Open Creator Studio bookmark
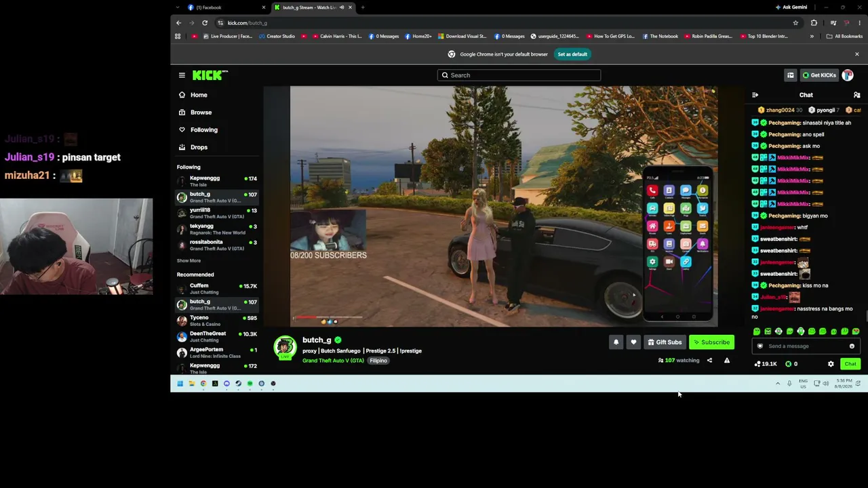The width and height of the screenshot is (868, 488). coord(276,37)
